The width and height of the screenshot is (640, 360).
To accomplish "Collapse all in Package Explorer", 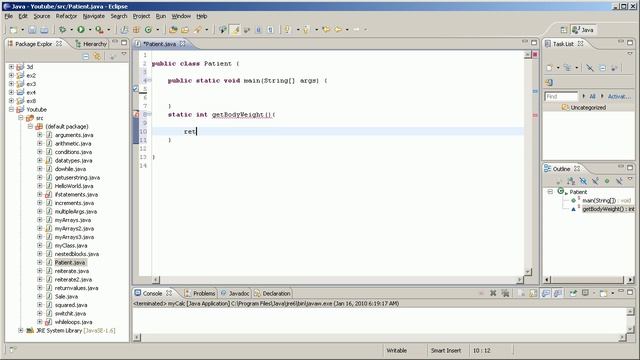I will click(86, 56).
